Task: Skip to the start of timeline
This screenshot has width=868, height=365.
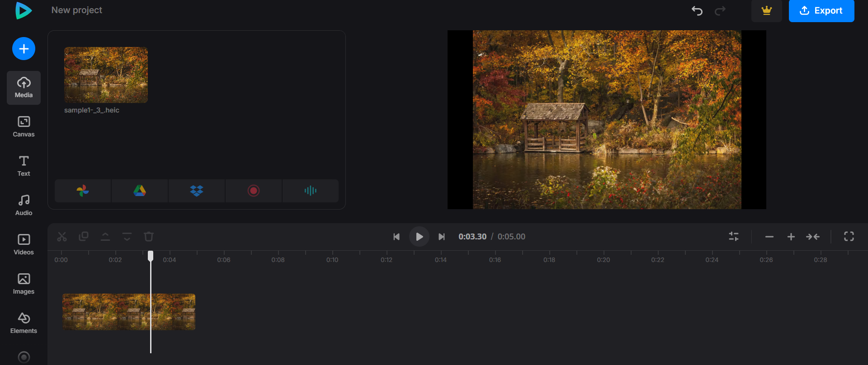Action: 396,237
